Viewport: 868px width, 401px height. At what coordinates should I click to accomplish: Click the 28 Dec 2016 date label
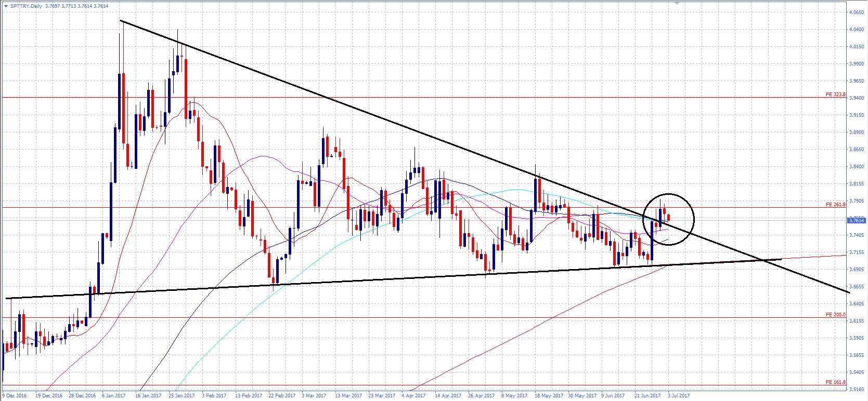click(x=82, y=396)
